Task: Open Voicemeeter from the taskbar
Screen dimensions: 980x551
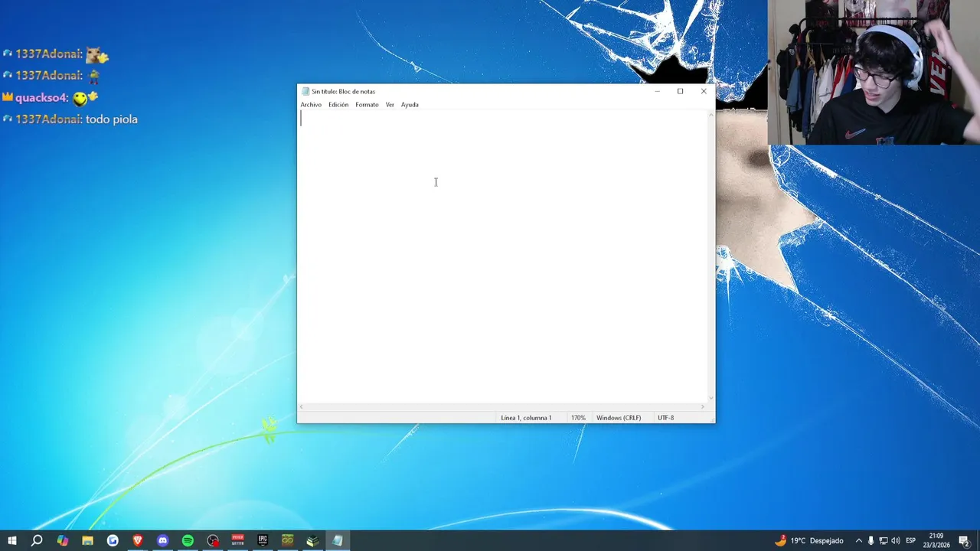Action: (x=237, y=541)
